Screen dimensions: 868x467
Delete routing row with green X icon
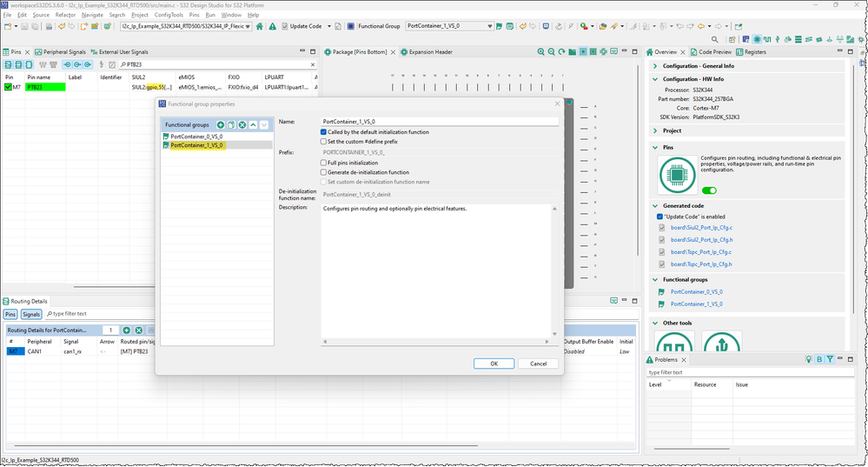click(x=138, y=330)
